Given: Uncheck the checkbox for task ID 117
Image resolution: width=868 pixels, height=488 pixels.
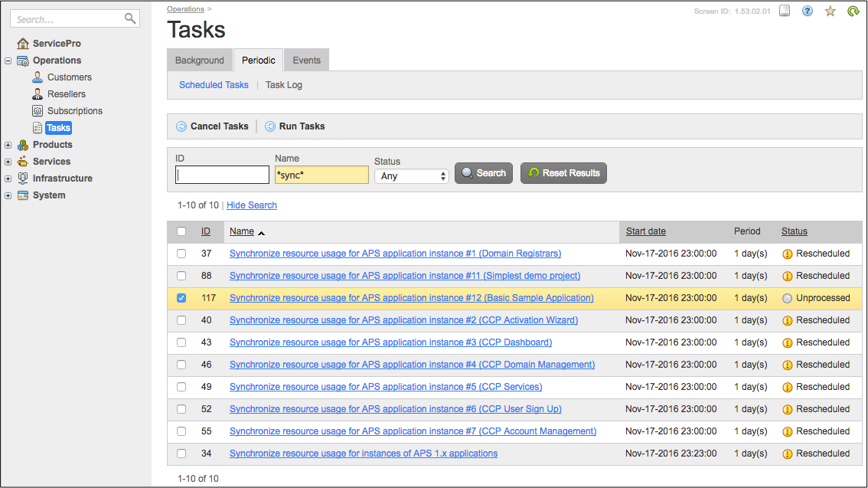Looking at the screenshot, I should point(181,298).
